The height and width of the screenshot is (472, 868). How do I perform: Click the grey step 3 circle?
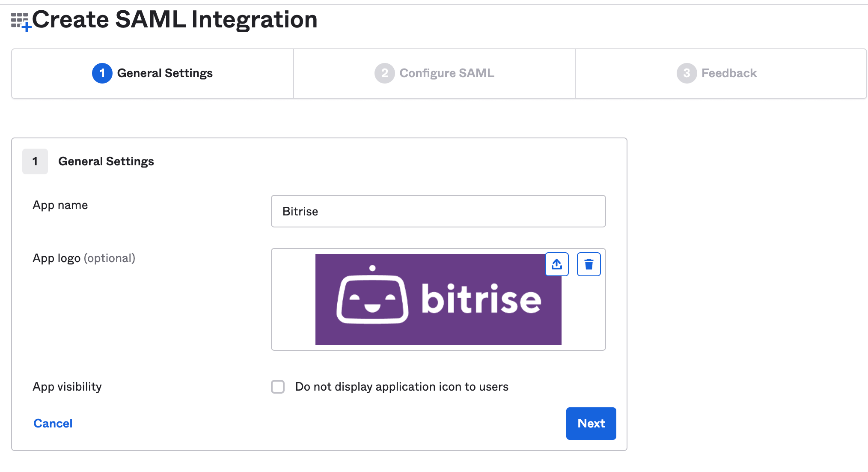tap(687, 73)
